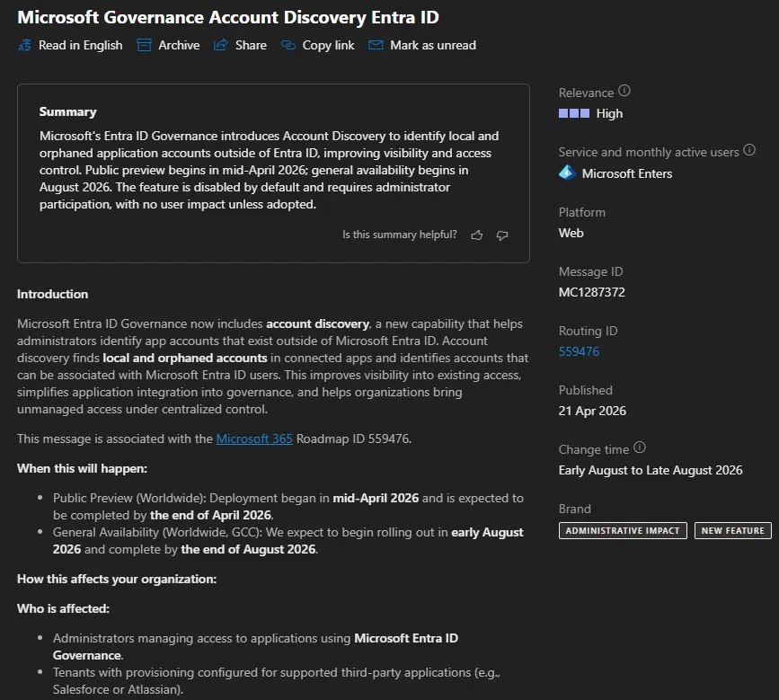The image size is (779, 700).
Task: Choose the Share action
Action: (240, 45)
